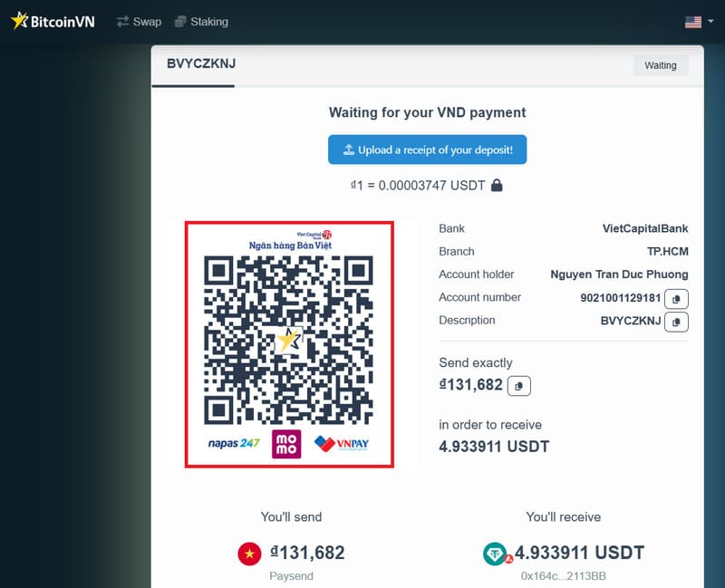Copy the Send exactly amount
Image resolution: width=725 pixels, height=588 pixels.
click(x=517, y=385)
